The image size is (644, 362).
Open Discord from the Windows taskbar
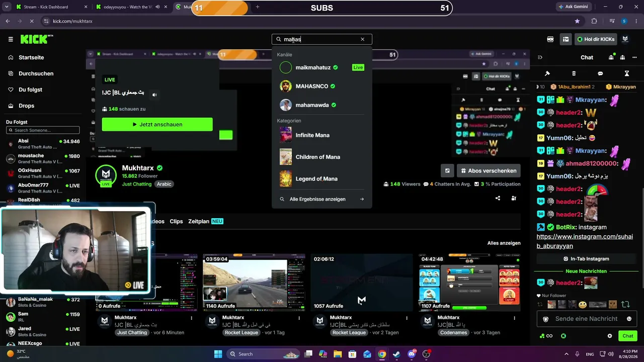pyautogui.click(x=412, y=354)
